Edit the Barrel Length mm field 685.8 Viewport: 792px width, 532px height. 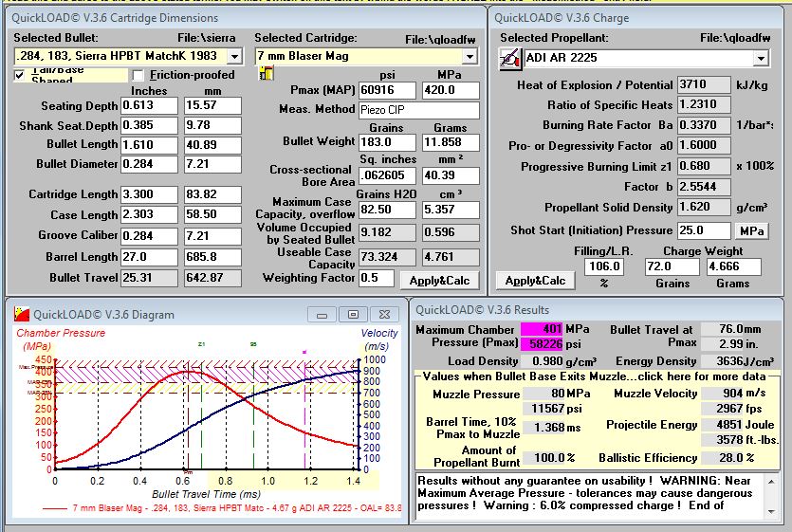click(212, 257)
